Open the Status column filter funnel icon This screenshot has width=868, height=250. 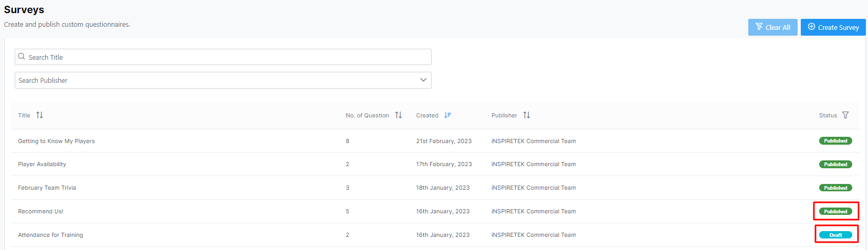[845, 115]
